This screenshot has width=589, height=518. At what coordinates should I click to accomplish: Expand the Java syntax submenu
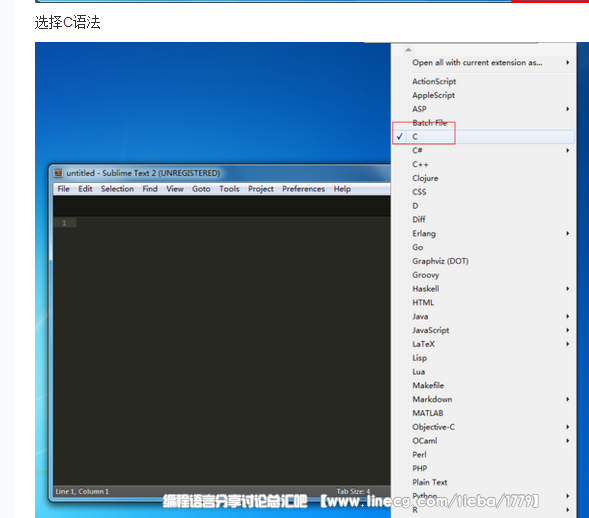(x=483, y=316)
